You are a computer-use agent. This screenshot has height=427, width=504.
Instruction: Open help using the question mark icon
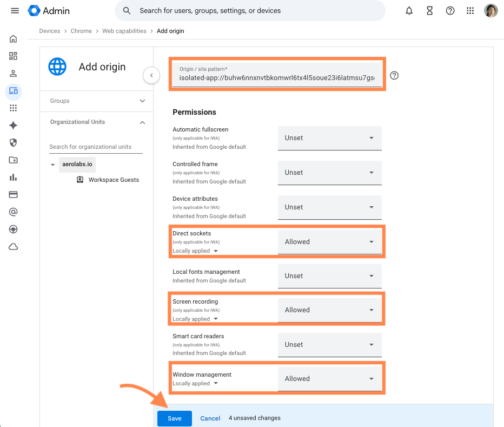(450, 10)
